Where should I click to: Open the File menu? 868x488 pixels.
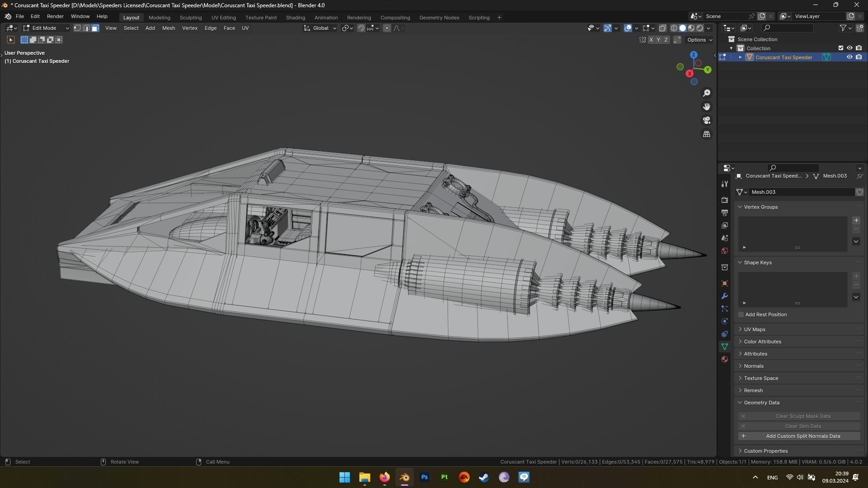click(20, 16)
